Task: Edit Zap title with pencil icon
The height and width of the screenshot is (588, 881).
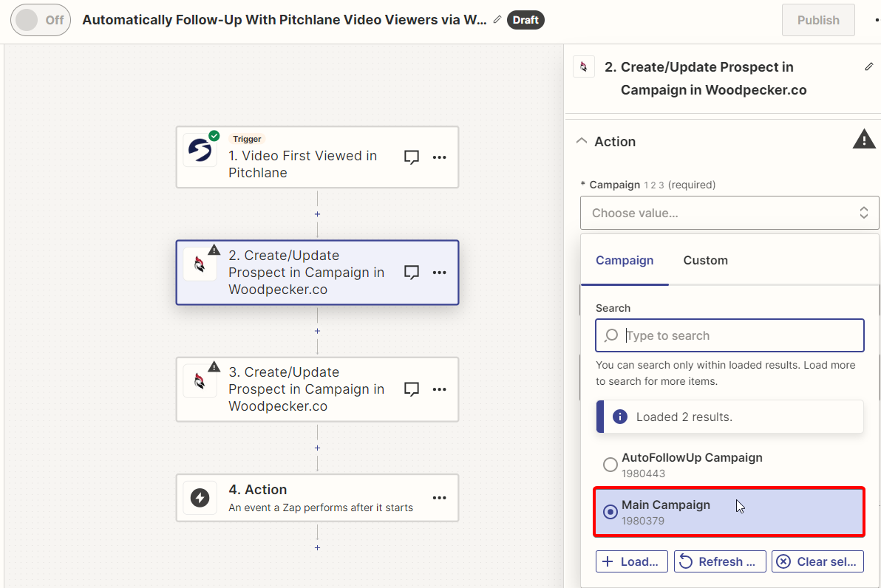Action: (x=497, y=20)
